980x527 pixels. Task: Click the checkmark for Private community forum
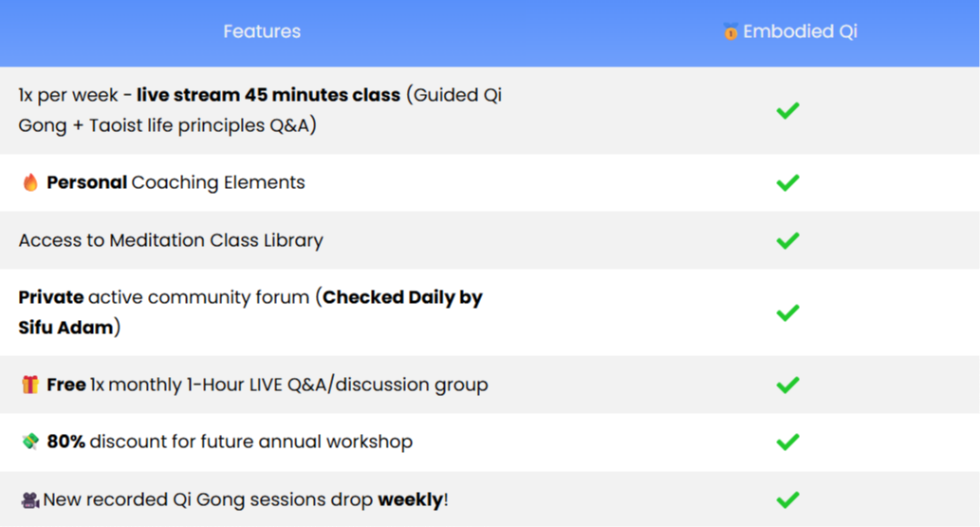787,312
